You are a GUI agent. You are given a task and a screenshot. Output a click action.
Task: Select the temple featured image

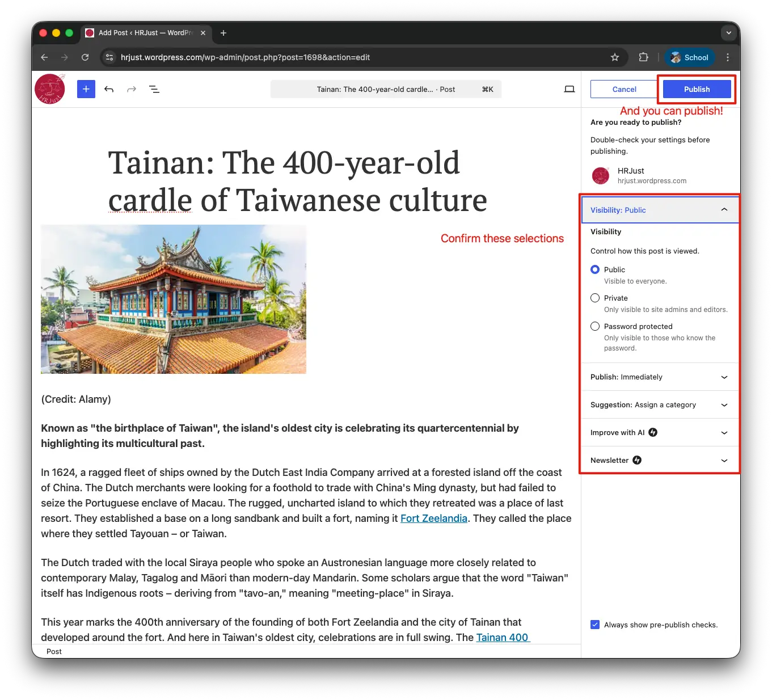tap(174, 299)
